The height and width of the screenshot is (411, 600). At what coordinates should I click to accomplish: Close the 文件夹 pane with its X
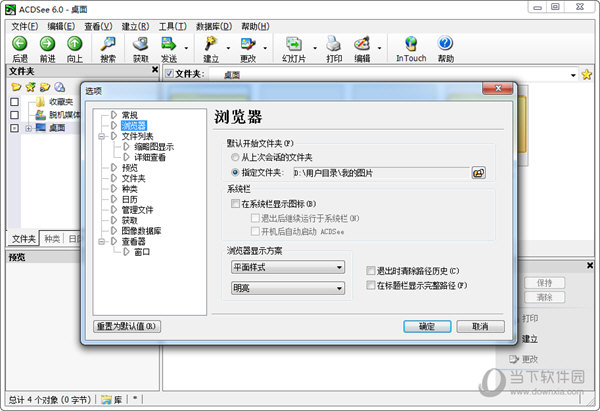pos(155,70)
